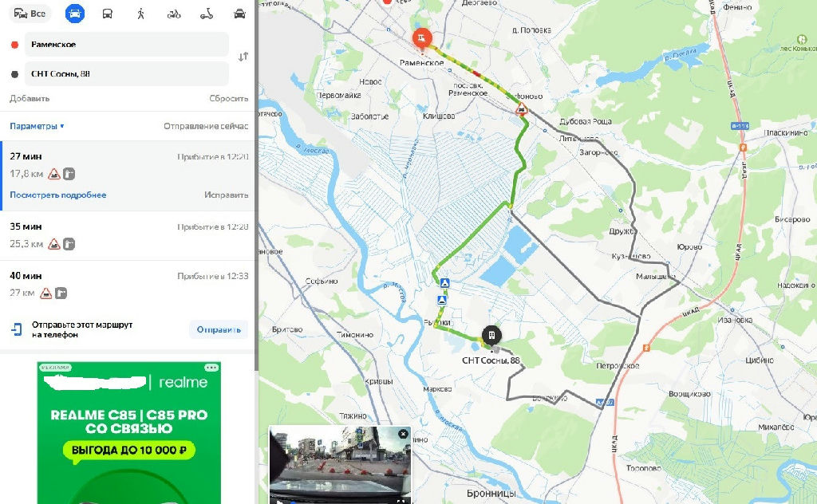Select the car transport mode icon
This screenshot has height=504, width=817.
75,14
